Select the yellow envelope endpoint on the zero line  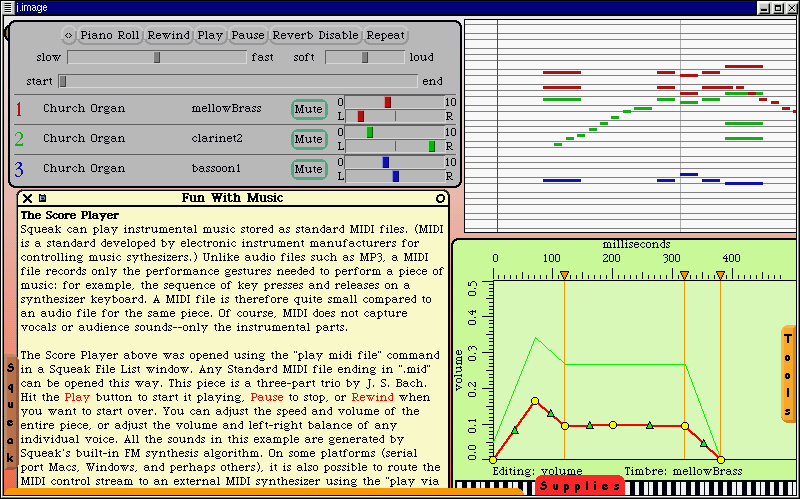(720, 460)
